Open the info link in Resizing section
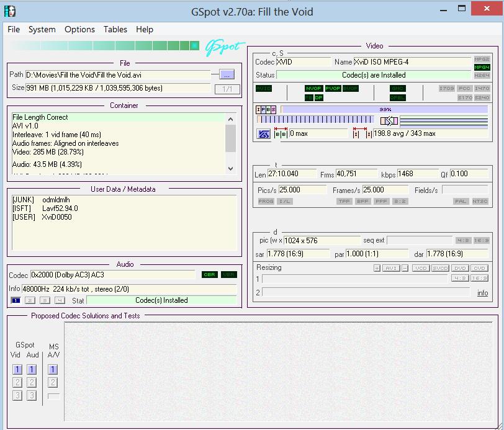This screenshot has height=430, width=504. 482,293
